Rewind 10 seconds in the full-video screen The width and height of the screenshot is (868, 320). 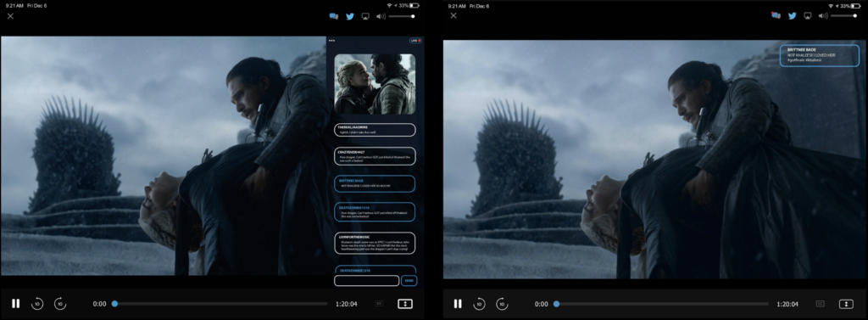coord(479,304)
